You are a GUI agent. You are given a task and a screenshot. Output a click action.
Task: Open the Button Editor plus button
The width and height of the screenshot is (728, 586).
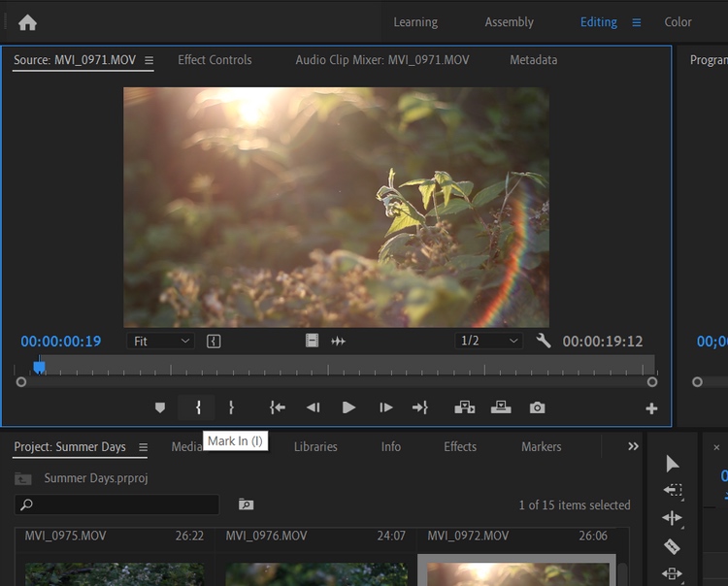coord(651,408)
